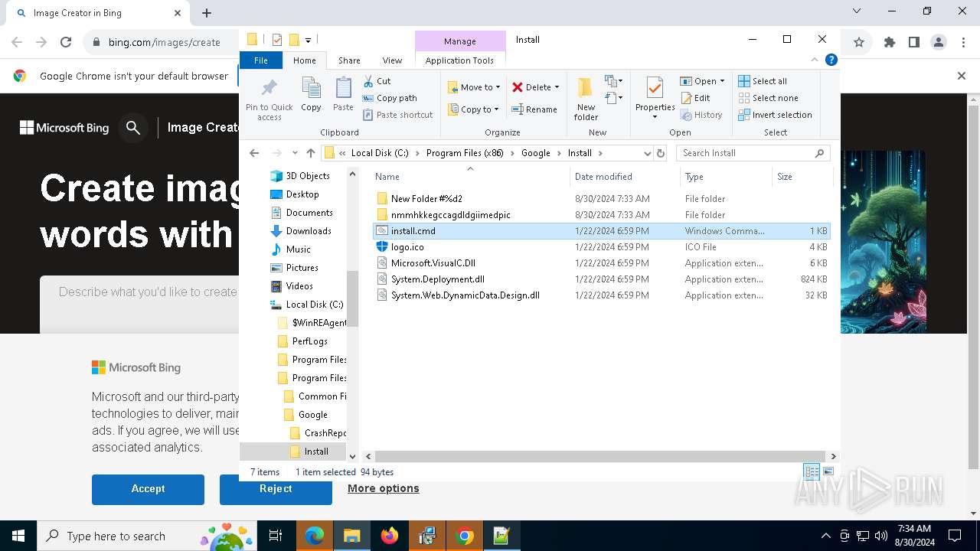Open More options link on Bing
This screenshot has width=980, height=551.
[x=384, y=488]
